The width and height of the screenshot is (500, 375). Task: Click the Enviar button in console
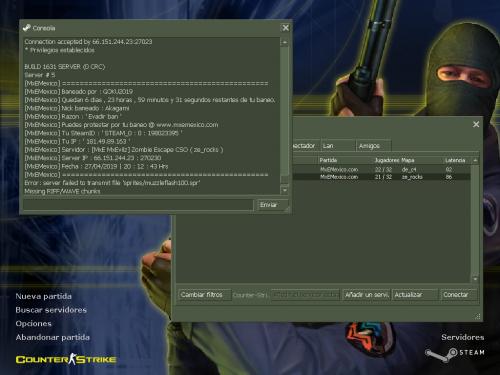(272, 205)
